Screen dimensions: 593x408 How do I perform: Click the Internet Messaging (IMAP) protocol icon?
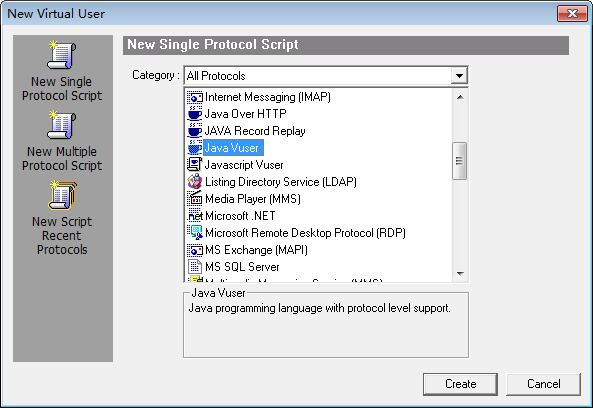(195, 97)
